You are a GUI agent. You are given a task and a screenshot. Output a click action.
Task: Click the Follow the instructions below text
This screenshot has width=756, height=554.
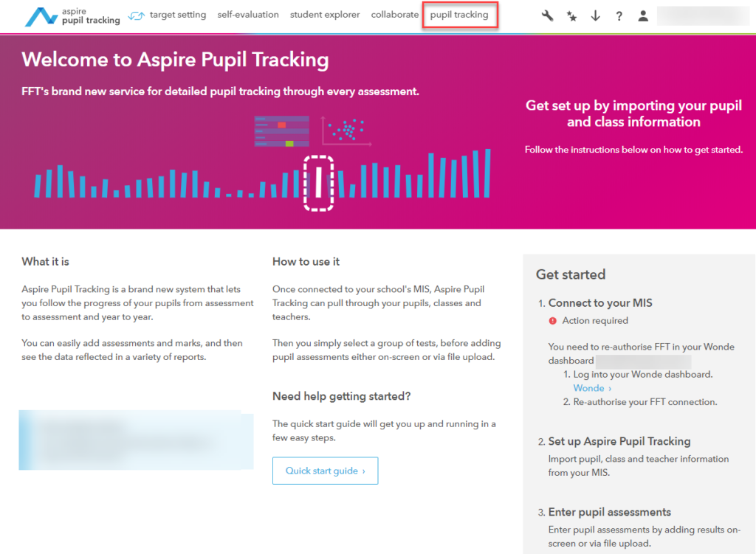tap(633, 150)
